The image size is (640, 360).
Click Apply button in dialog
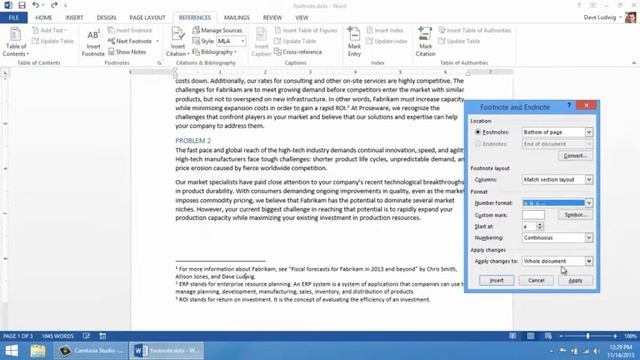[x=575, y=280]
